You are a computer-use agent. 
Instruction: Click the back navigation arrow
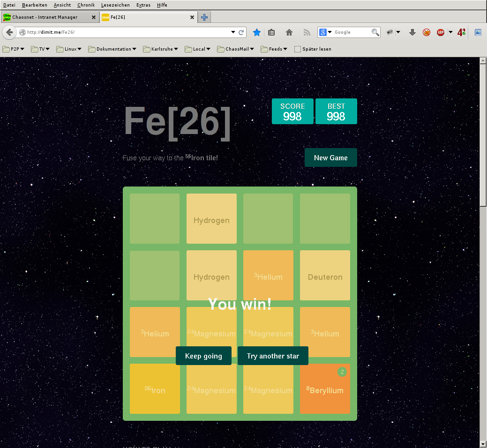tap(9, 32)
